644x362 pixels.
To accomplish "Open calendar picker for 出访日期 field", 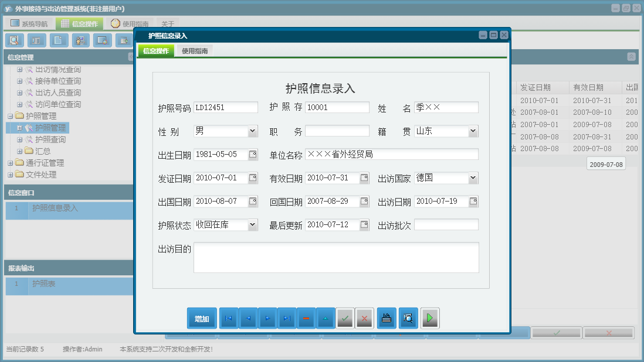I will [473, 202].
